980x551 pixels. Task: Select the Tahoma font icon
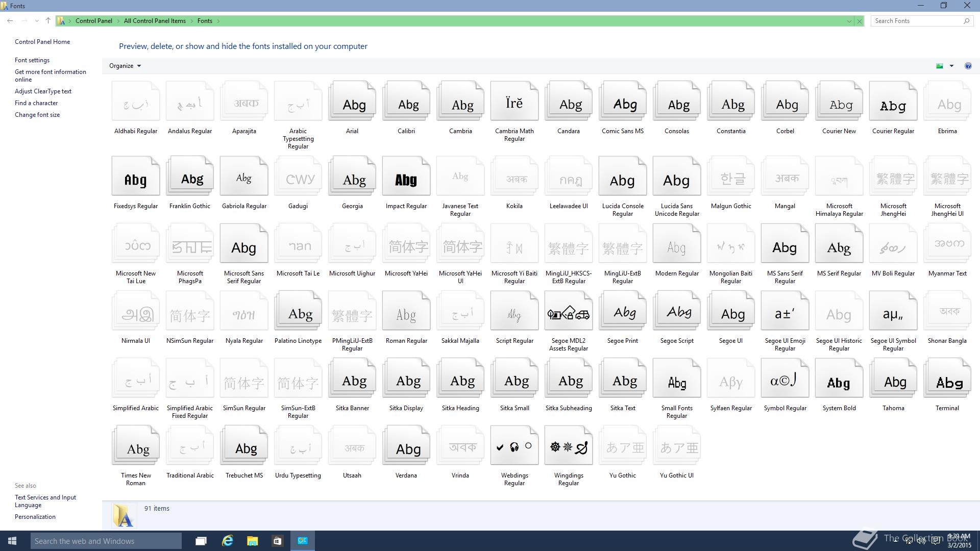[x=893, y=378]
